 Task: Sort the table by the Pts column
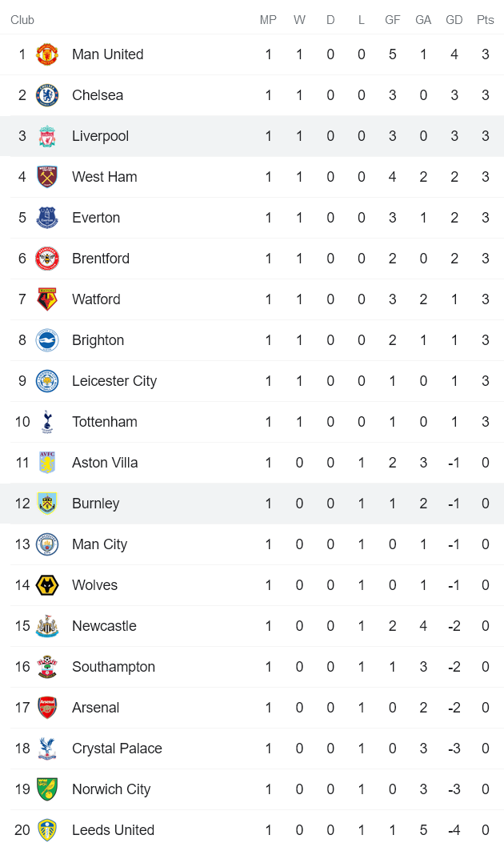(x=485, y=20)
